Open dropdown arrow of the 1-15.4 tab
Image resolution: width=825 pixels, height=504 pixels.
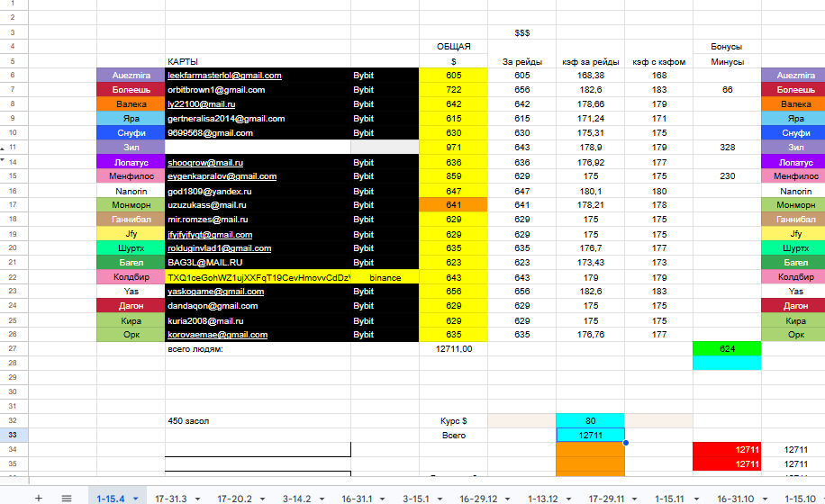coord(136,499)
